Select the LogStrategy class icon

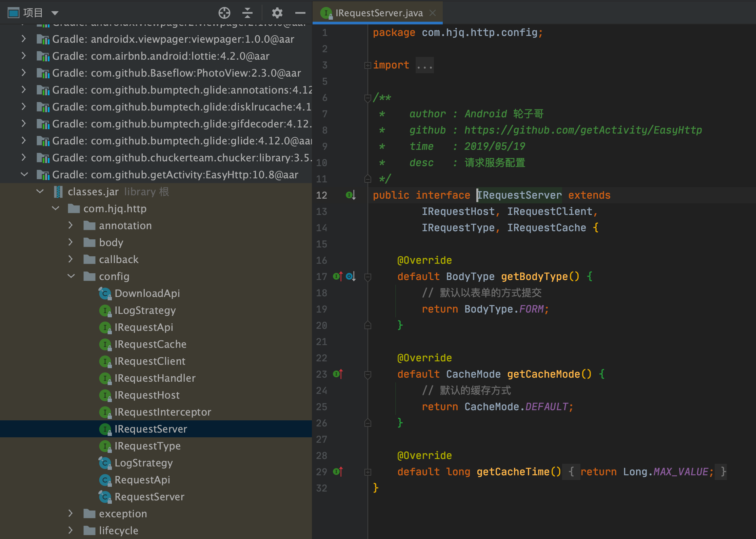coord(105,463)
